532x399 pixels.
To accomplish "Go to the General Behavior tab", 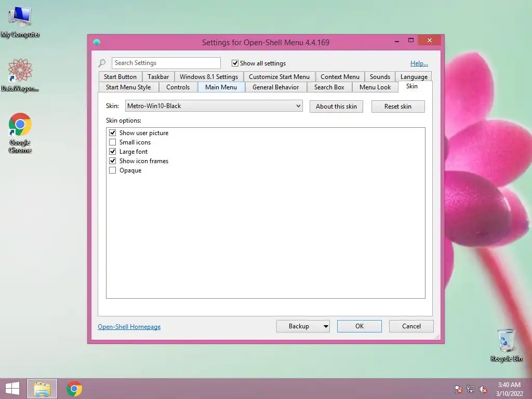I will coord(275,87).
